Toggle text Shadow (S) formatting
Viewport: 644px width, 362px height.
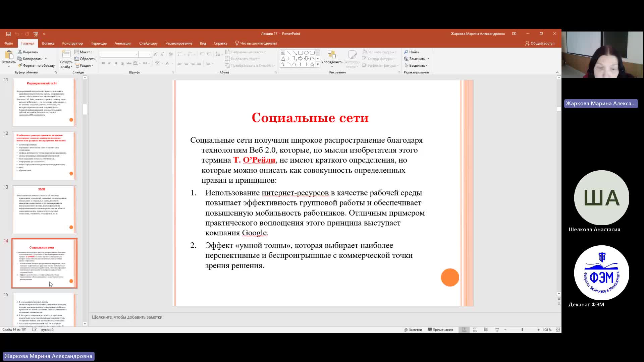122,63
